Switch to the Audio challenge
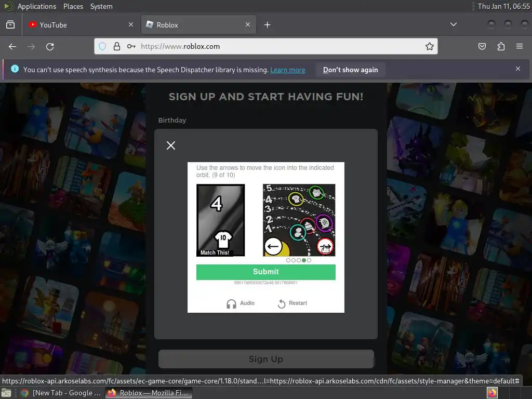The image size is (532, 399). (x=241, y=303)
